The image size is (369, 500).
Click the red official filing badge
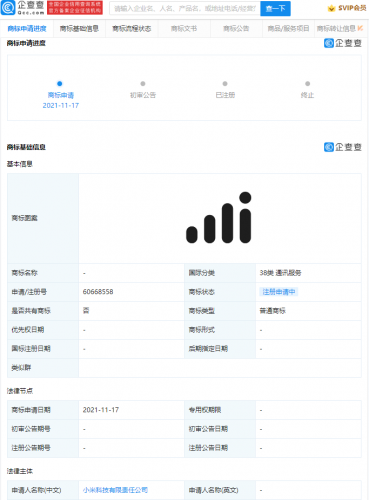pyautogui.click(x=75, y=8)
